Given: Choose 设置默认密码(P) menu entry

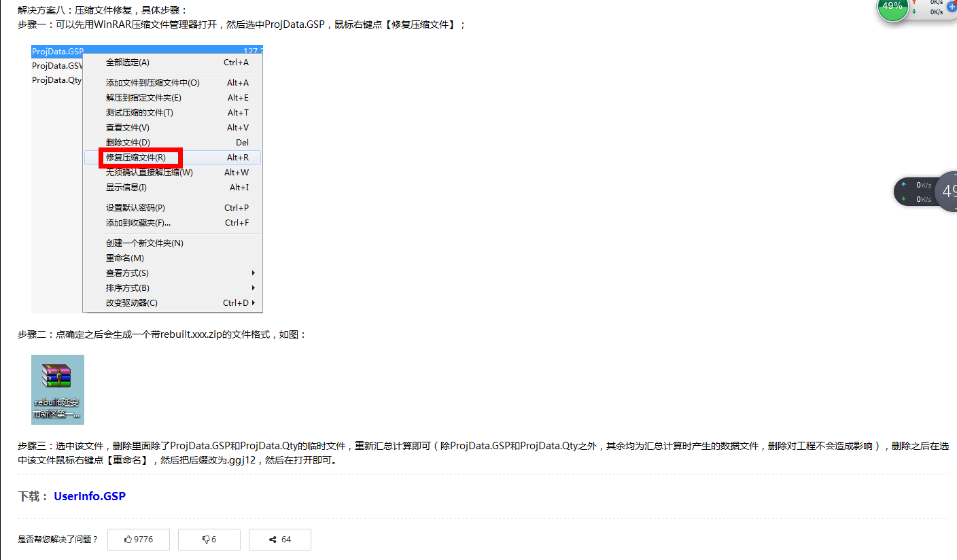Looking at the screenshot, I should coord(173,208).
